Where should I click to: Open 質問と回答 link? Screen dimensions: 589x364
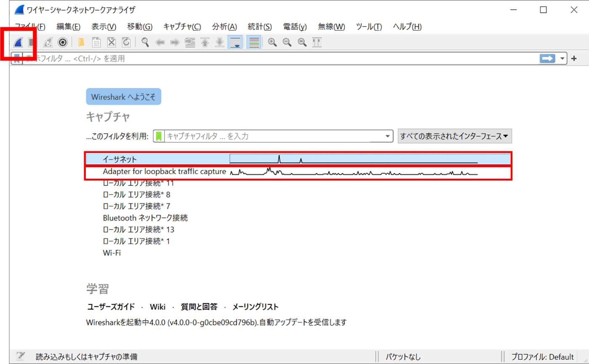[x=199, y=307]
